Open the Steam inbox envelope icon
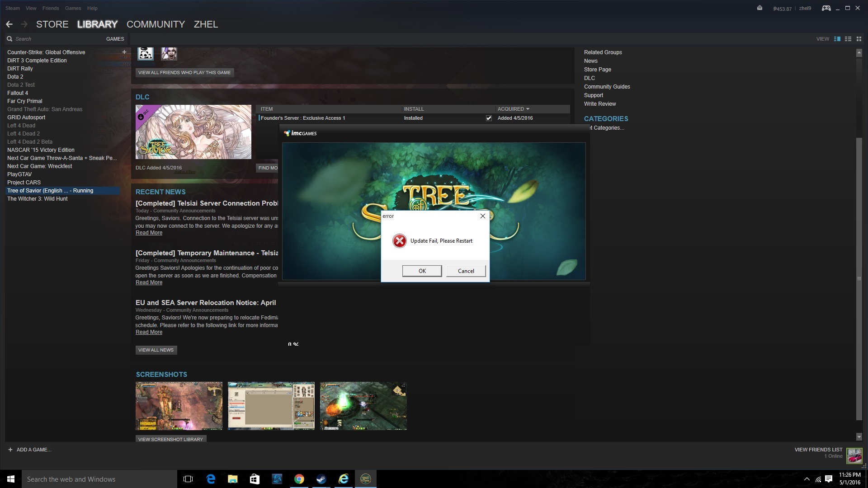The image size is (868, 488). [x=759, y=8]
